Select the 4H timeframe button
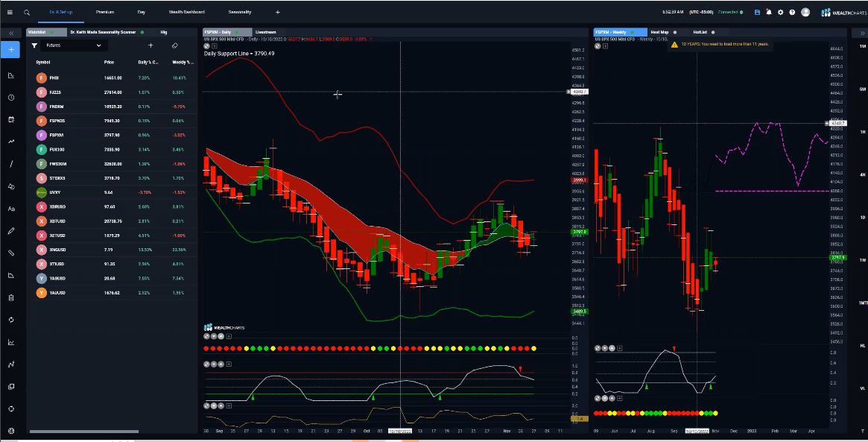 [x=863, y=174]
